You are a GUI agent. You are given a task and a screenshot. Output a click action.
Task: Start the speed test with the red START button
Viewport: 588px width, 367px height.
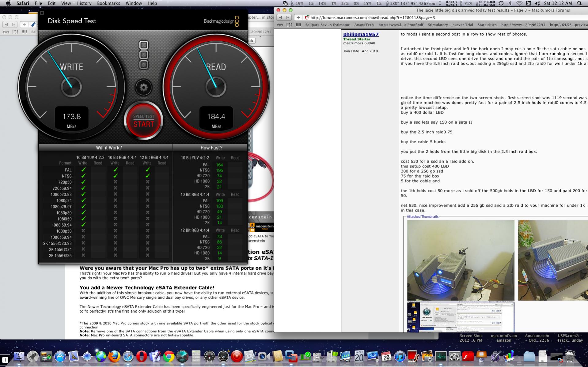tap(143, 121)
